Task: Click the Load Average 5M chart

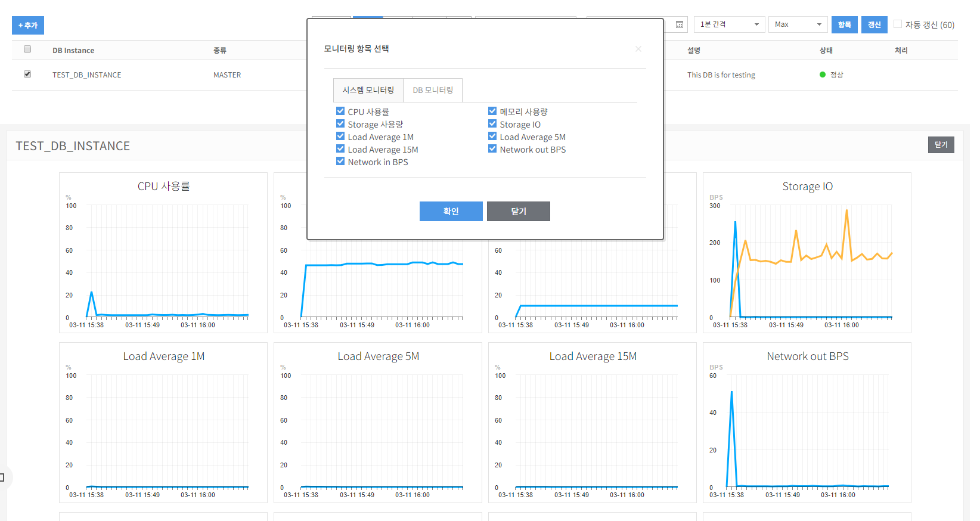Action: click(x=378, y=423)
